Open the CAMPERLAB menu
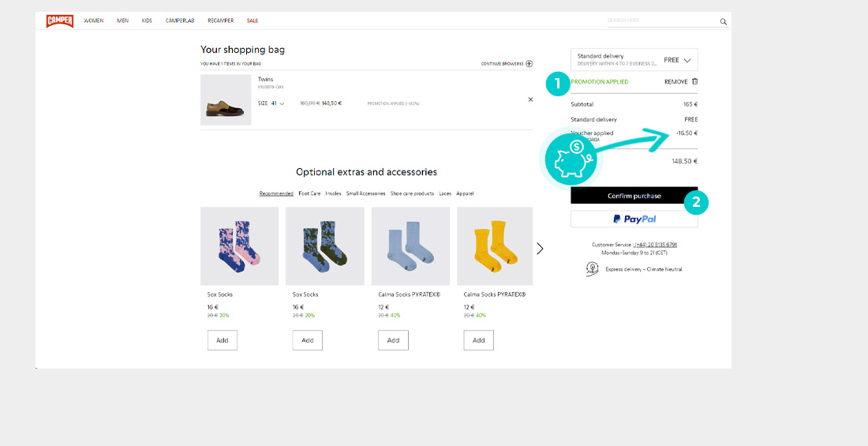The width and height of the screenshot is (868, 446). pyautogui.click(x=180, y=21)
